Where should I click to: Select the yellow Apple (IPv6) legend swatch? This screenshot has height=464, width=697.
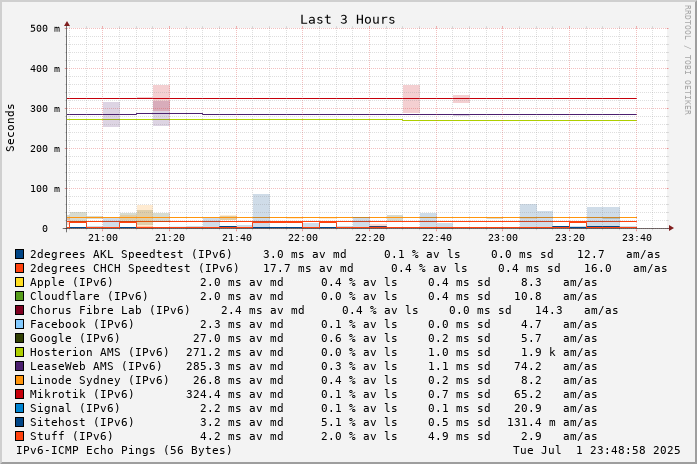click(x=19, y=282)
